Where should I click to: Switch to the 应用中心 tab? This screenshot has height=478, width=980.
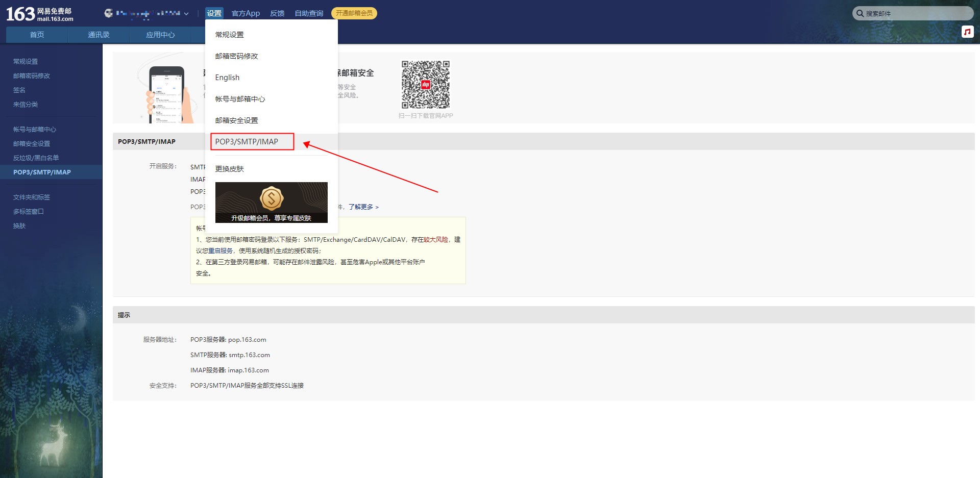(160, 35)
